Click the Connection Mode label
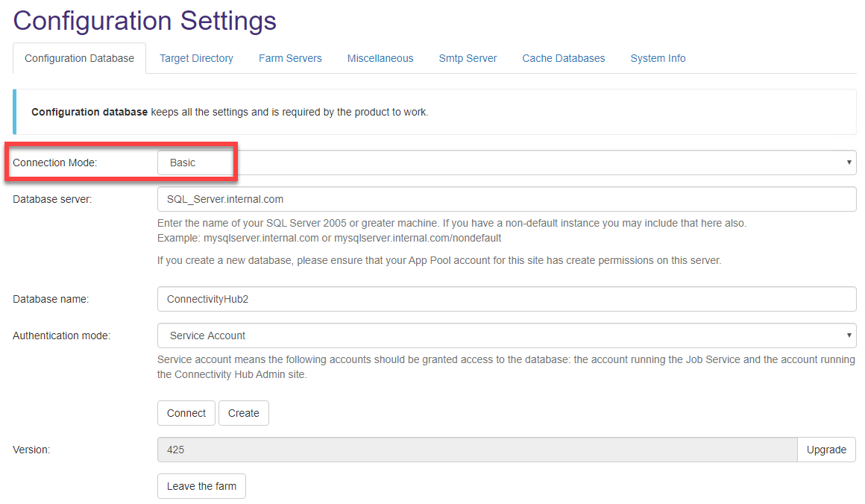 55,163
